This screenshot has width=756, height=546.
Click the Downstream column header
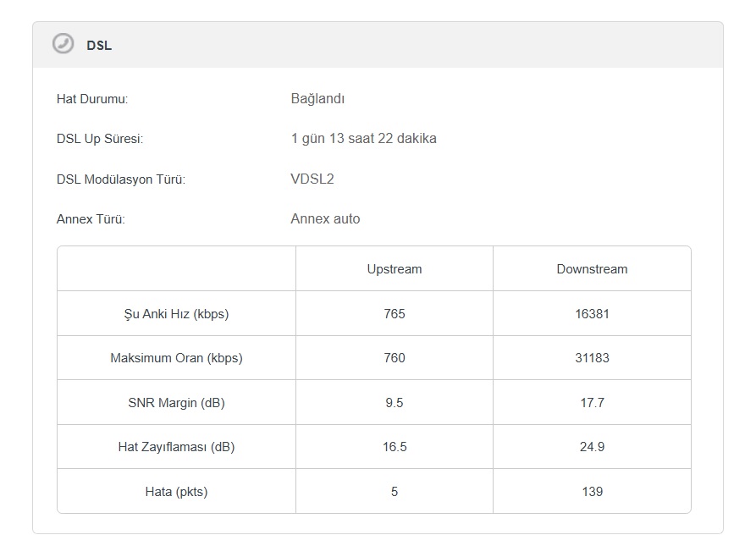(592, 269)
